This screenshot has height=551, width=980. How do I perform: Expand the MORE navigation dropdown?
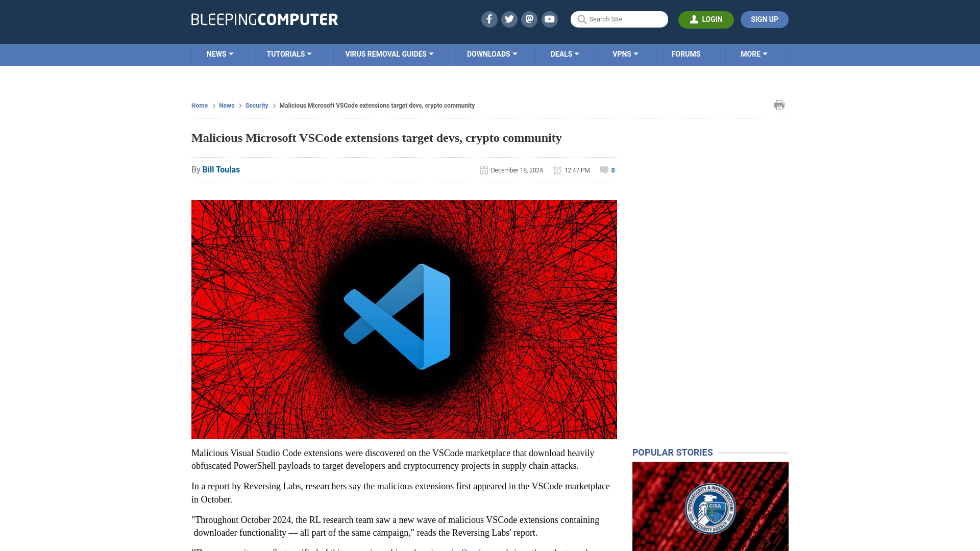(x=754, y=54)
